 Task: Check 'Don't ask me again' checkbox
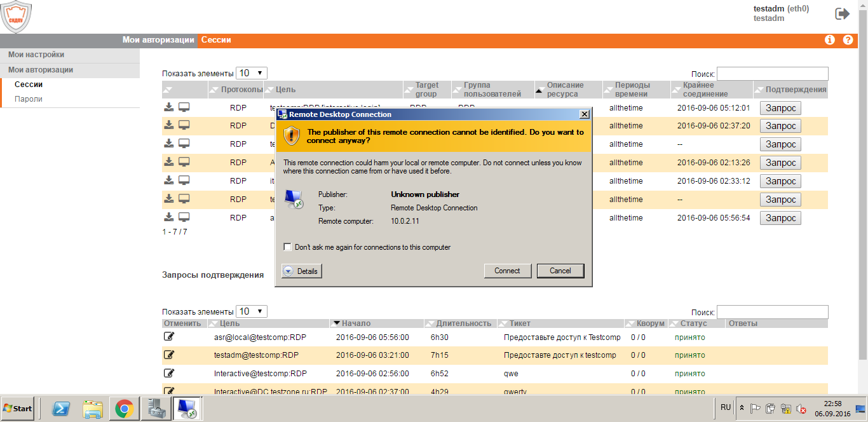click(287, 247)
